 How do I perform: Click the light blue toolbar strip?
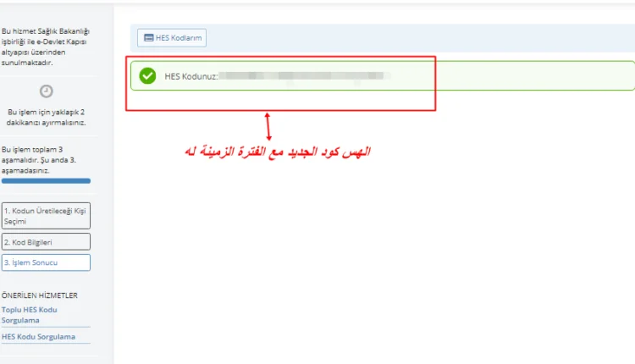tap(383, 37)
